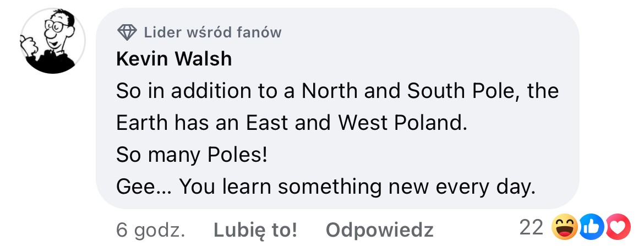
Task: Click the blue thumbs-up reaction icon
Action: point(593,228)
